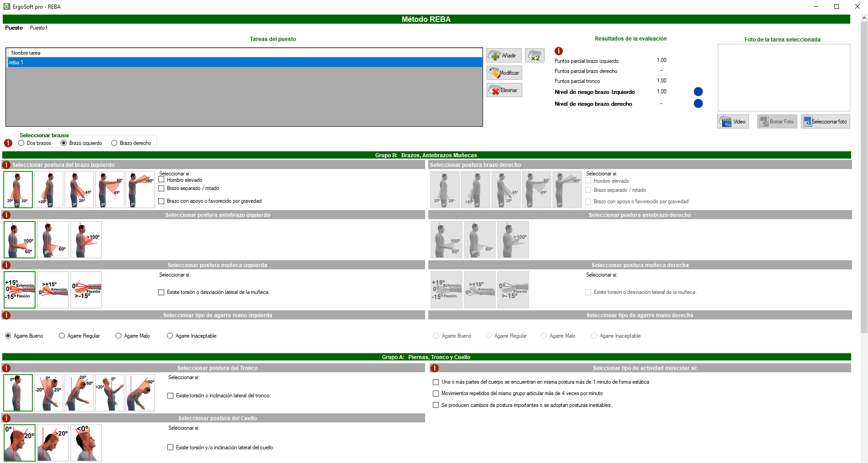Select left wrist >+15° extension image
This screenshot has width=868, height=463.
point(53,290)
